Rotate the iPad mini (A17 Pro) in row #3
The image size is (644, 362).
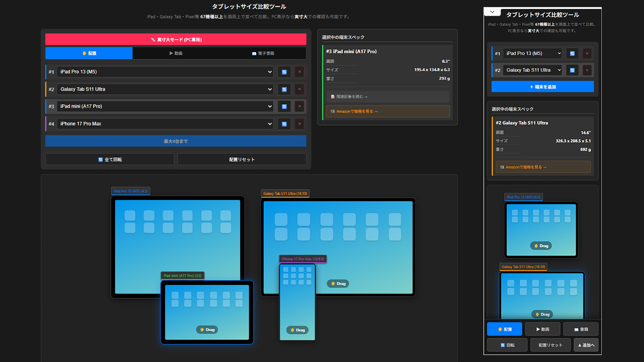click(x=284, y=107)
